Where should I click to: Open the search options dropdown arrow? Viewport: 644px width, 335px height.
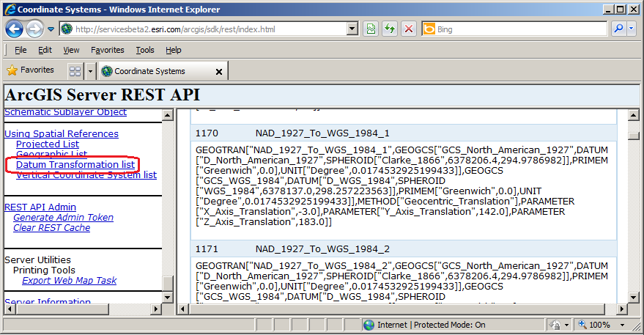[x=632, y=29]
